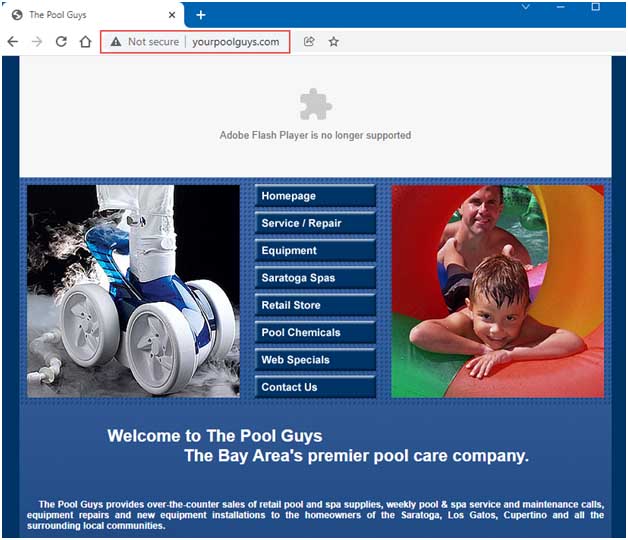
Task: Select The Pool Guys browser tab
Action: (x=92, y=15)
